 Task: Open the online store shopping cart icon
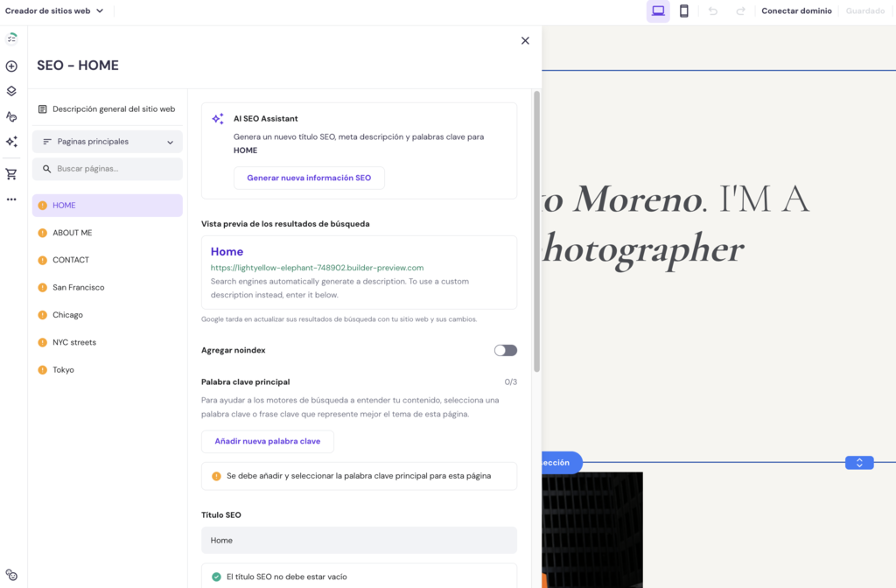(11, 173)
